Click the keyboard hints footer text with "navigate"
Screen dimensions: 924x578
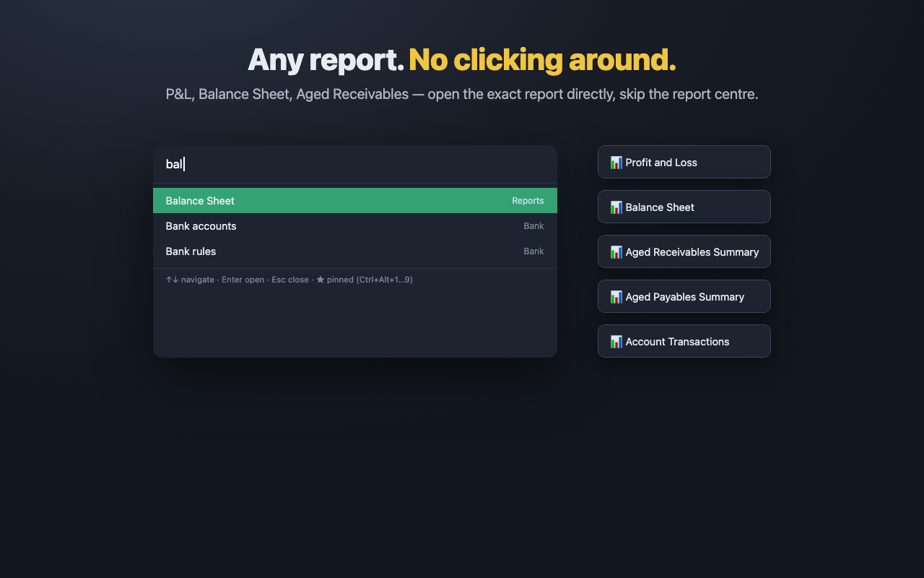point(289,280)
